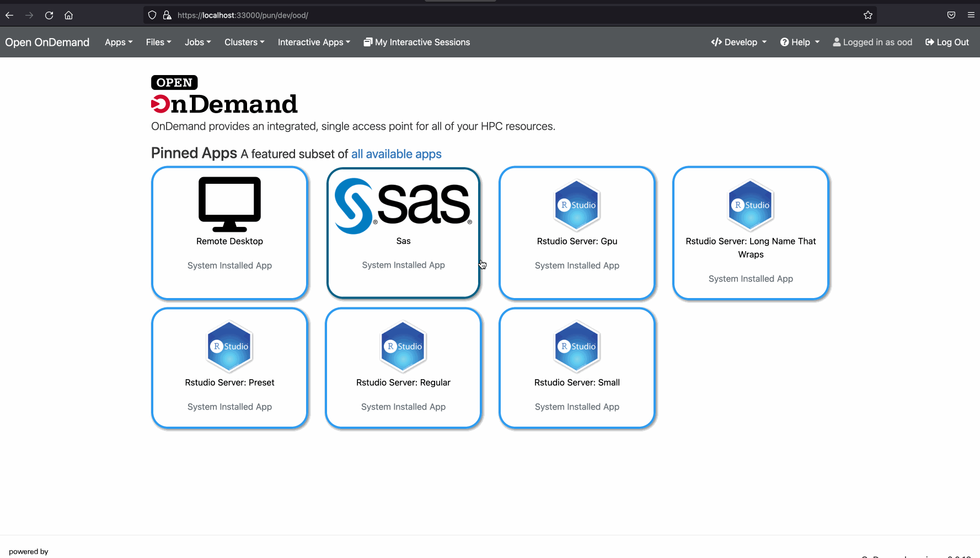Expand the Interactive Apps dropdown

(x=313, y=42)
